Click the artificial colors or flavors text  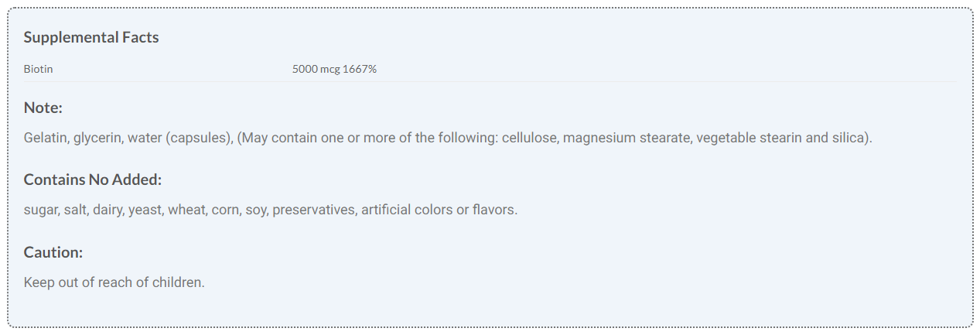439,210
